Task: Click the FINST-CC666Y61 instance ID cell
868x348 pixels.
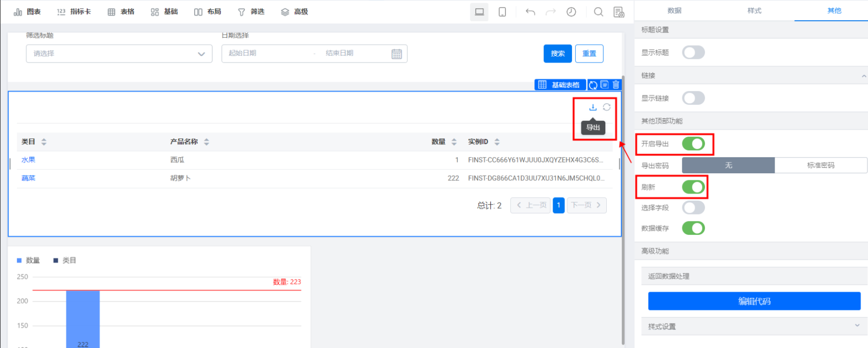Action: [x=536, y=160]
